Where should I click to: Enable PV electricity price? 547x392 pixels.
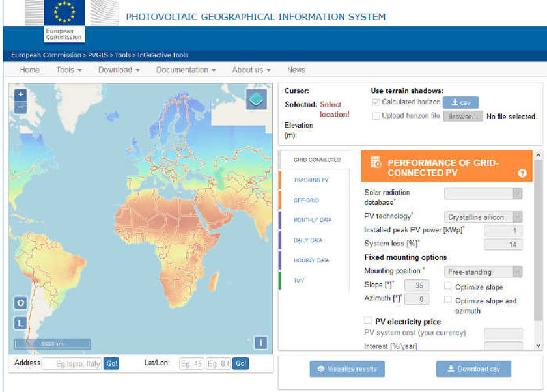(x=367, y=320)
